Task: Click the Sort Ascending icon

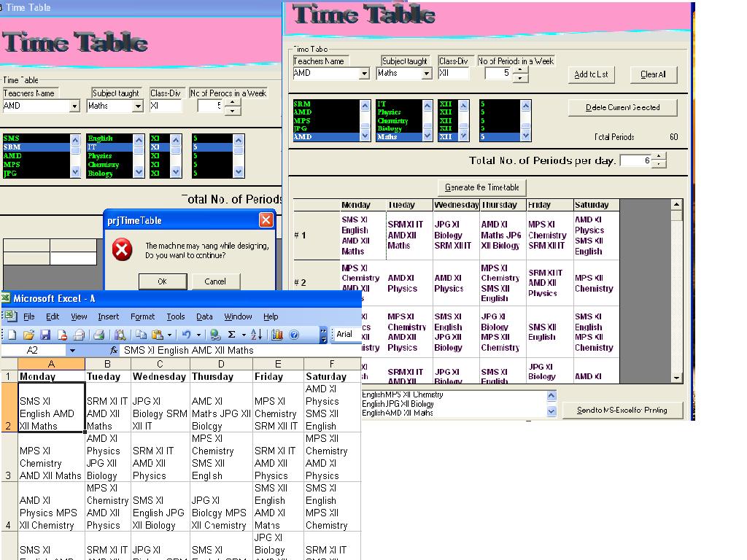Action: tap(256, 335)
